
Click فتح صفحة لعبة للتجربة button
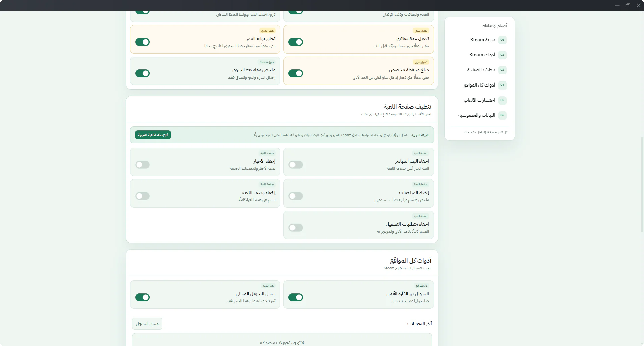click(153, 135)
